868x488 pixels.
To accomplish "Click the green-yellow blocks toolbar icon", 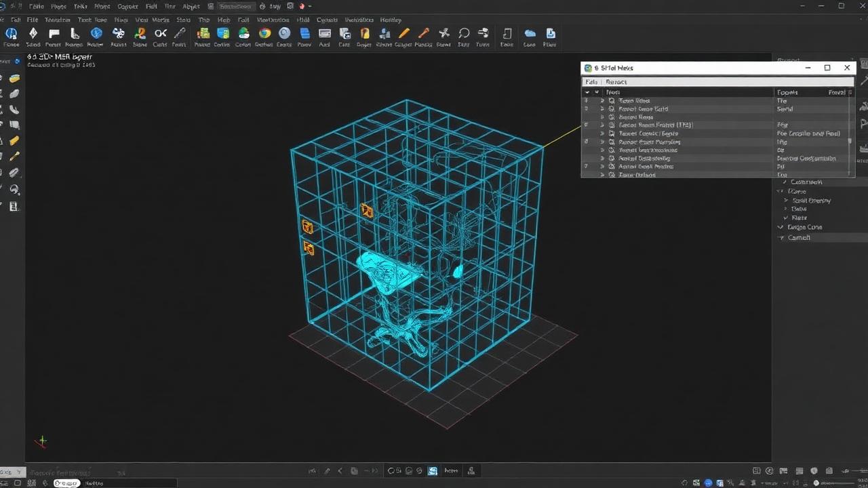I will [203, 33].
